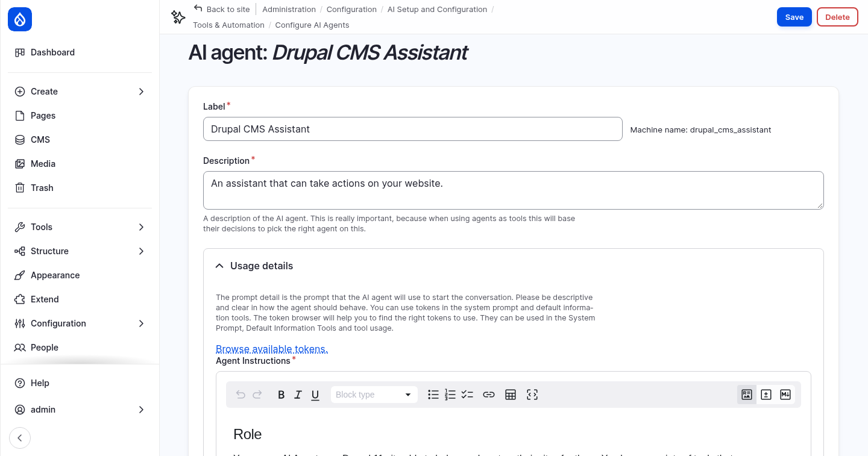This screenshot has height=456, width=868.
Task: Click the Role heading in the editor
Action: (248, 434)
